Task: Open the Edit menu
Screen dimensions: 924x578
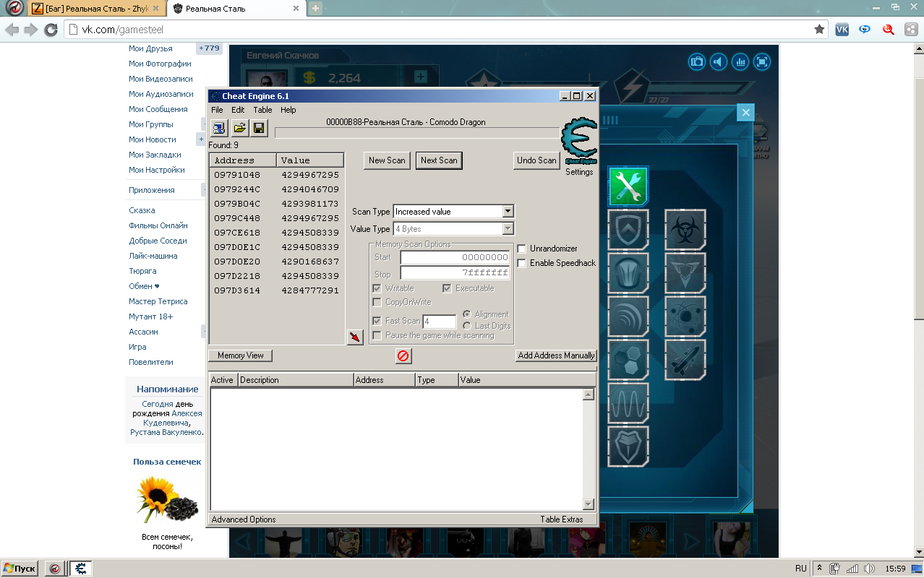Action: click(238, 110)
